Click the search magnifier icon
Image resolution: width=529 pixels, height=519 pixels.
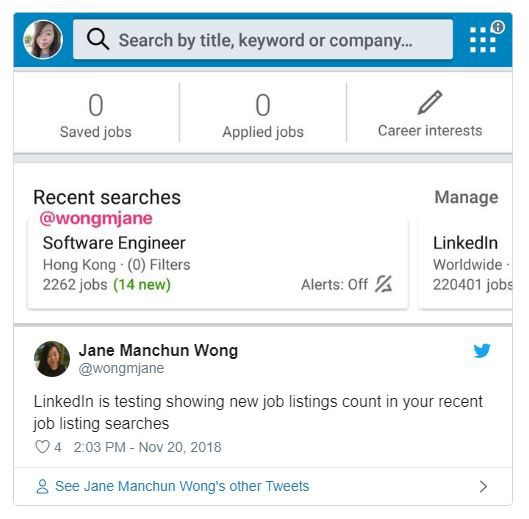[98, 39]
